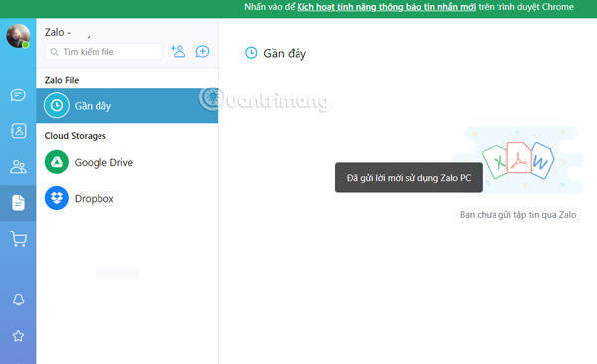This screenshot has height=364, width=597.
Task: Click the 'Đã gửi lời mời sử dụng Zalo PC' toast
Action: [x=409, y=178]
